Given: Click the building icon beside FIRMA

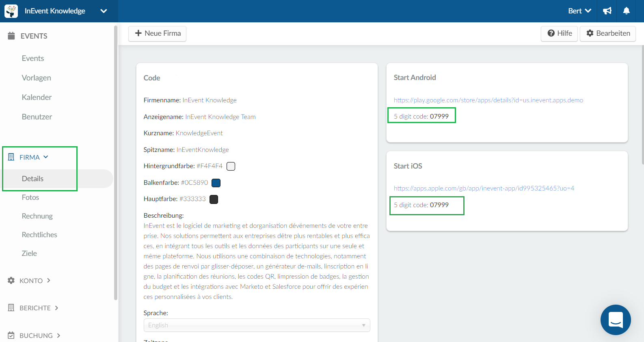Looking at the screenshot, I should point(11,157).
